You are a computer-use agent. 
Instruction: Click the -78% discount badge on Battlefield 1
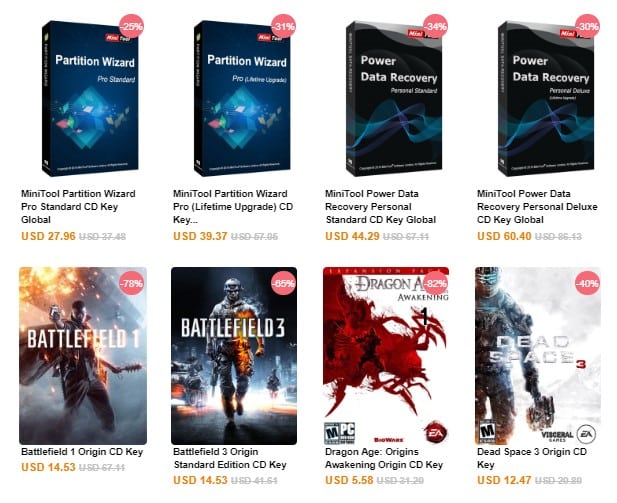click(x=131, y=283)
